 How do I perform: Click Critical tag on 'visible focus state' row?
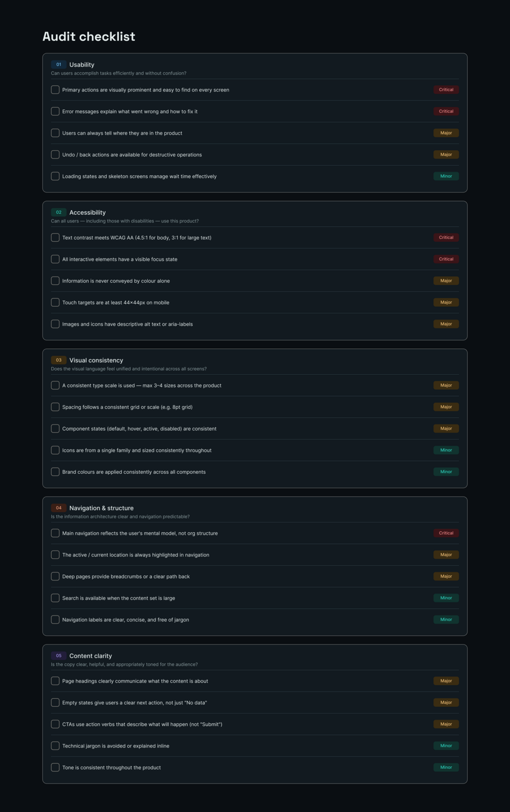pyautogui.click(x=446, y=259)
